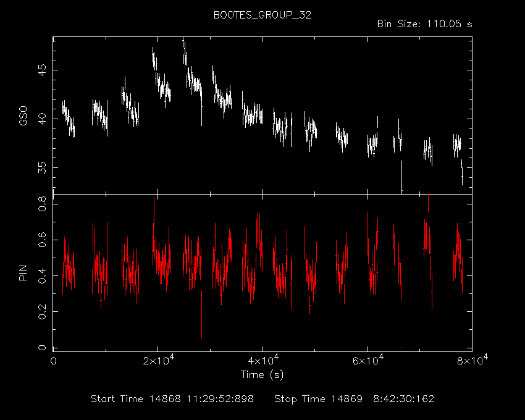Click the GSO axis tick value 40
This screenshot has width=525, height=420.
pos(42,119)
